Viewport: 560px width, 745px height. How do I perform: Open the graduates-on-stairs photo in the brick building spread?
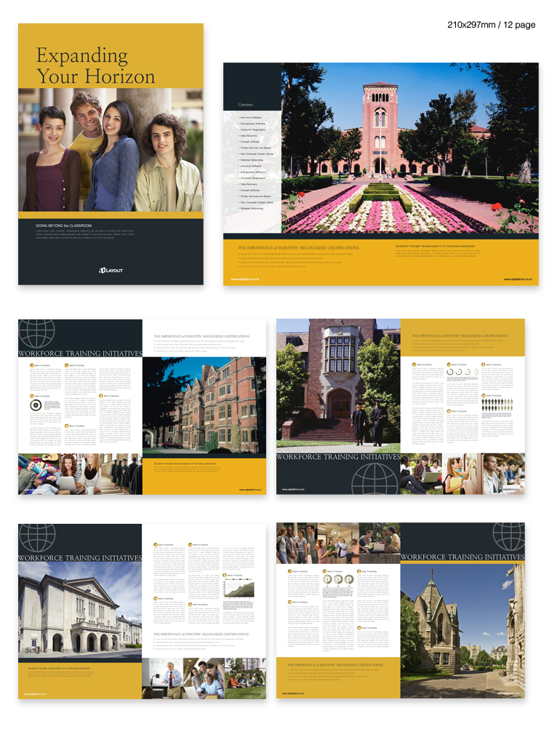pyautogui.click(x=121, y=474)
